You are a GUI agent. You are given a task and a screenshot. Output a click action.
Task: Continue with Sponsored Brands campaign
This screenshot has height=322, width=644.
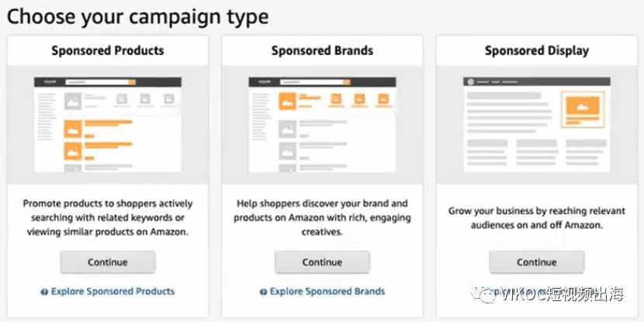coord(323,262)
